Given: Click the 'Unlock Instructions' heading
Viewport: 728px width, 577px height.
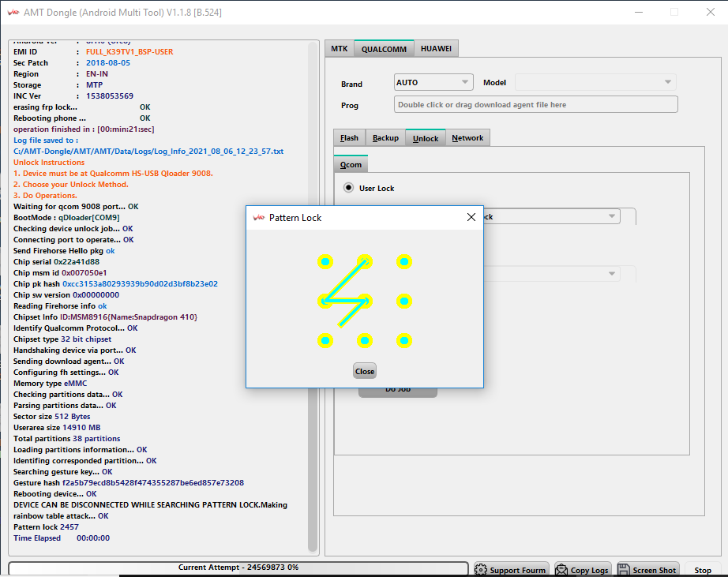Looking at the screenshot, I should [x=49, y=162].
